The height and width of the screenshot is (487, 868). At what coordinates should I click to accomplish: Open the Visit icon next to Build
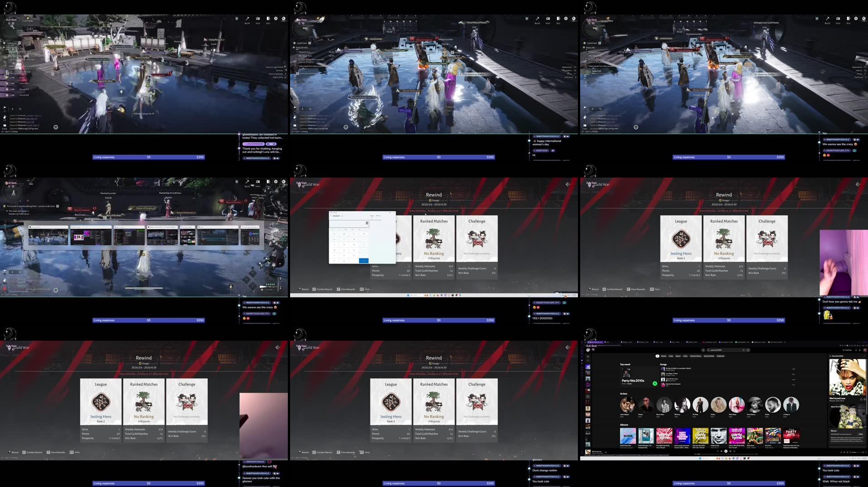tap(257, 19)
